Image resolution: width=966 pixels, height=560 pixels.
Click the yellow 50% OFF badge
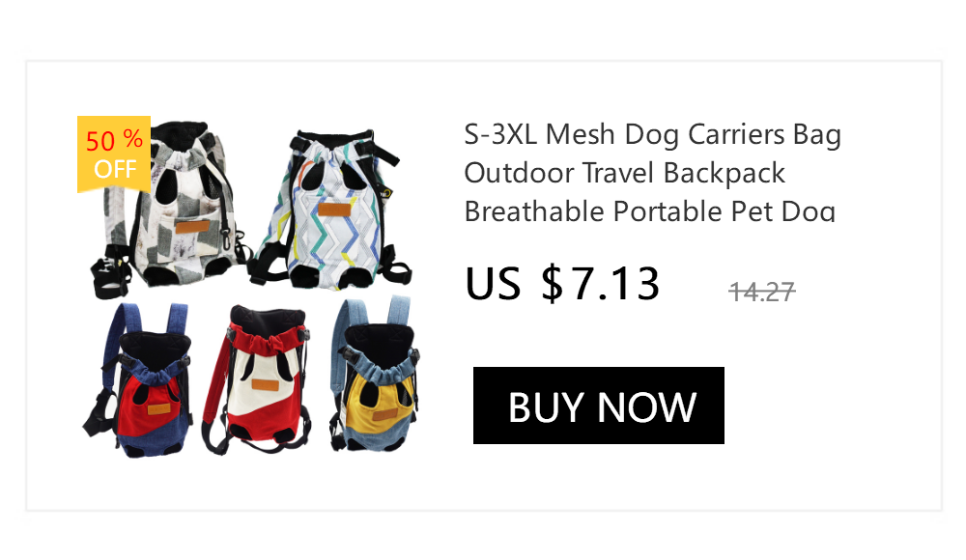[114, 154]
